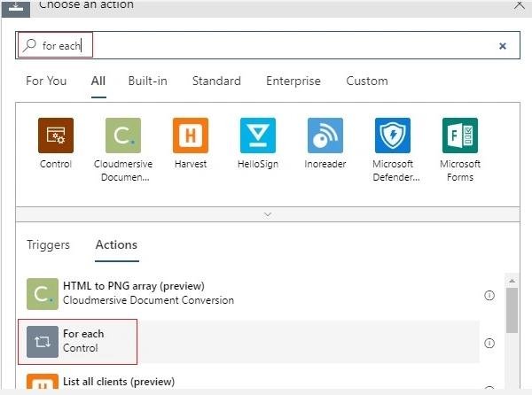
Task: Select the HTML to PNG array (preview) action
Action: pyautogui.click(x=253, y=294)
